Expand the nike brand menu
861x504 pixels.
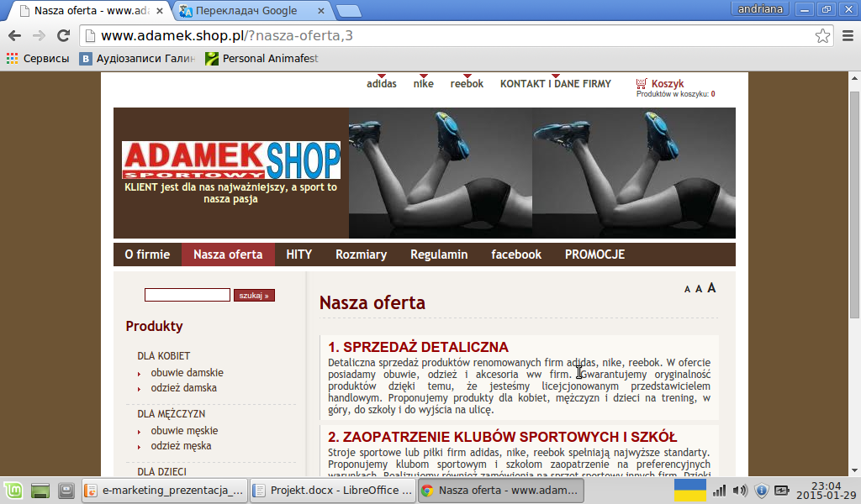coord(424,84)
